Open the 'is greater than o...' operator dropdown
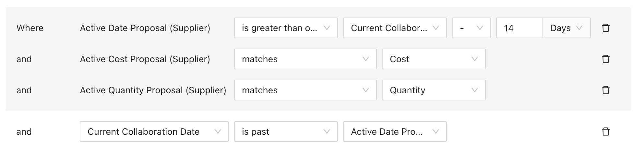The image size is (644, 149). click(x=286, y=28)
